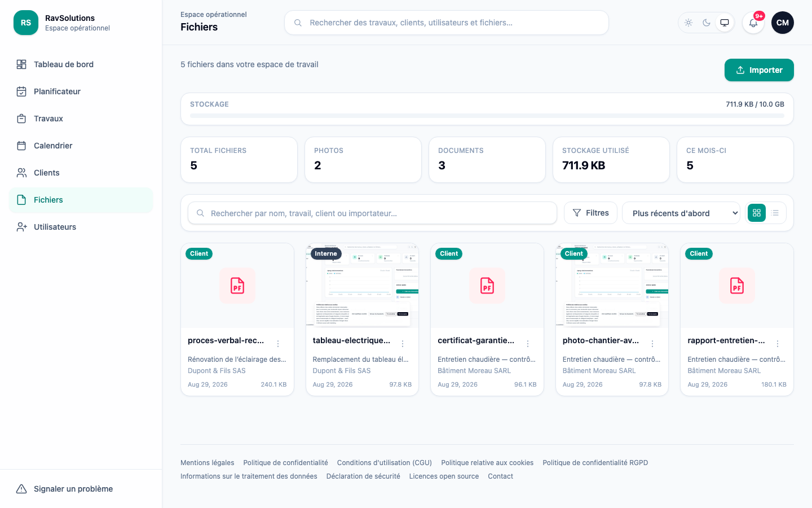
Task: Click the storage usage progress bar
Action: coord(487,116)
